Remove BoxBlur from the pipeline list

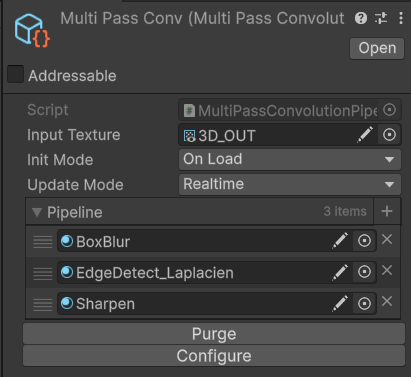click(387, 239)
